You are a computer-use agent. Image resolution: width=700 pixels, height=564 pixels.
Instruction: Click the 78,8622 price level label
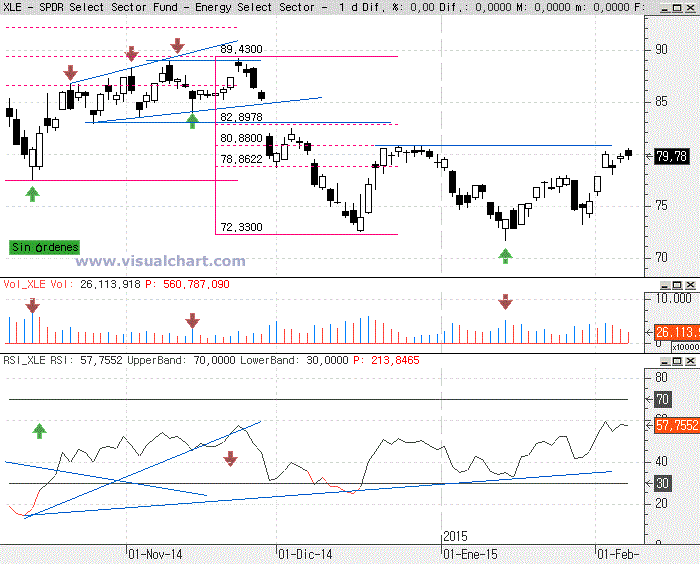pos(241,159)
